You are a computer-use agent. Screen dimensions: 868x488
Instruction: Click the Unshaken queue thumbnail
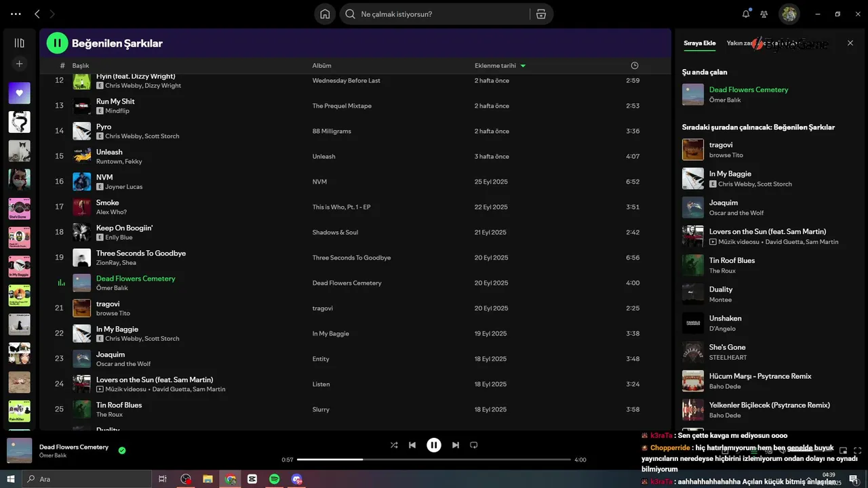tap(693, 323)
